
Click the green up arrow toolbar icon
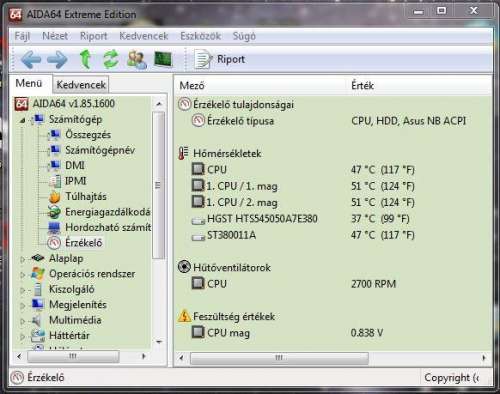click(x=85, y=59)
